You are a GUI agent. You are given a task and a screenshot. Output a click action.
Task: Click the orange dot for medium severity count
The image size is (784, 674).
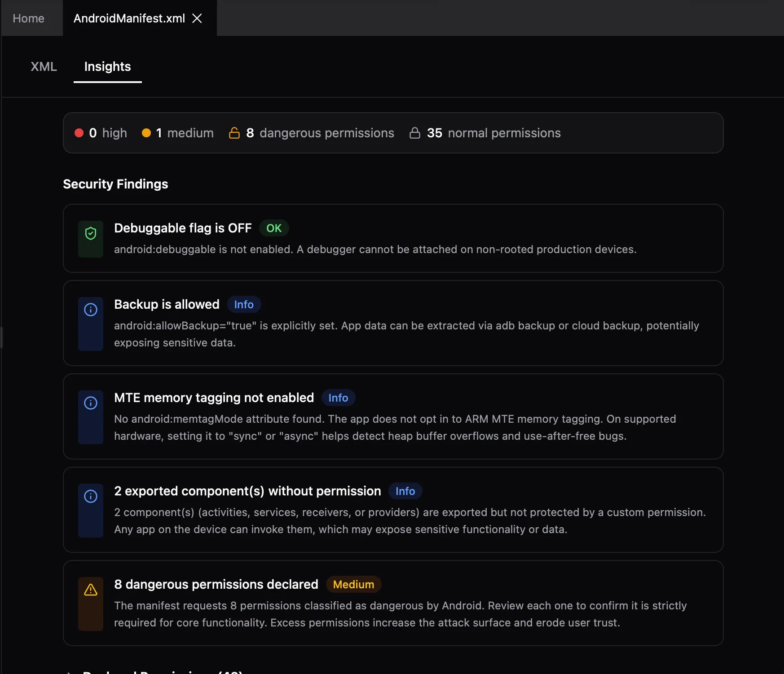click(x=146, y=133)
